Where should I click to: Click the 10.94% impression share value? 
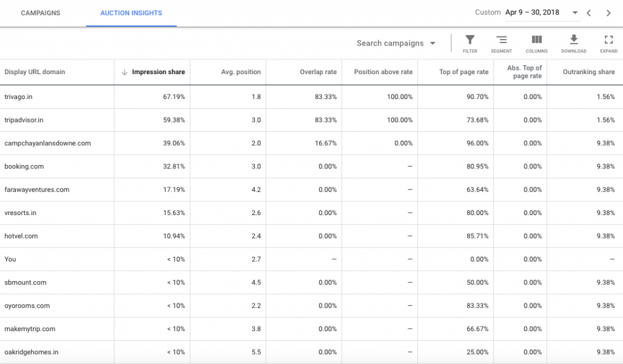173,236
